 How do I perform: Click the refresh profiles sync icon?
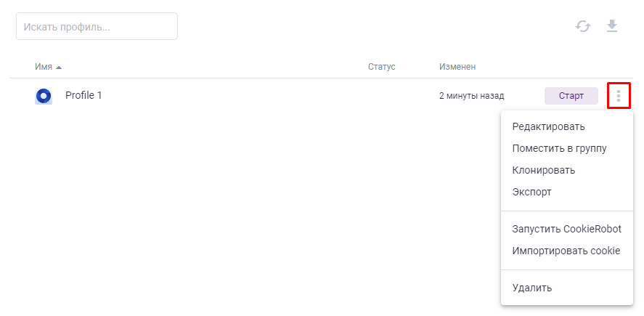(x=583, y=27)
